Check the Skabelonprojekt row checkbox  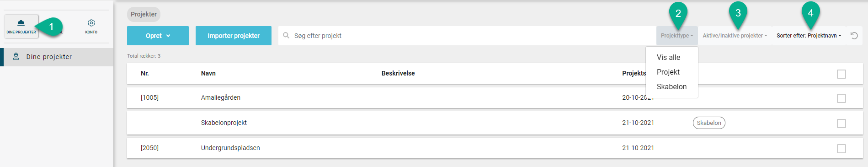[x=841, y=124]
